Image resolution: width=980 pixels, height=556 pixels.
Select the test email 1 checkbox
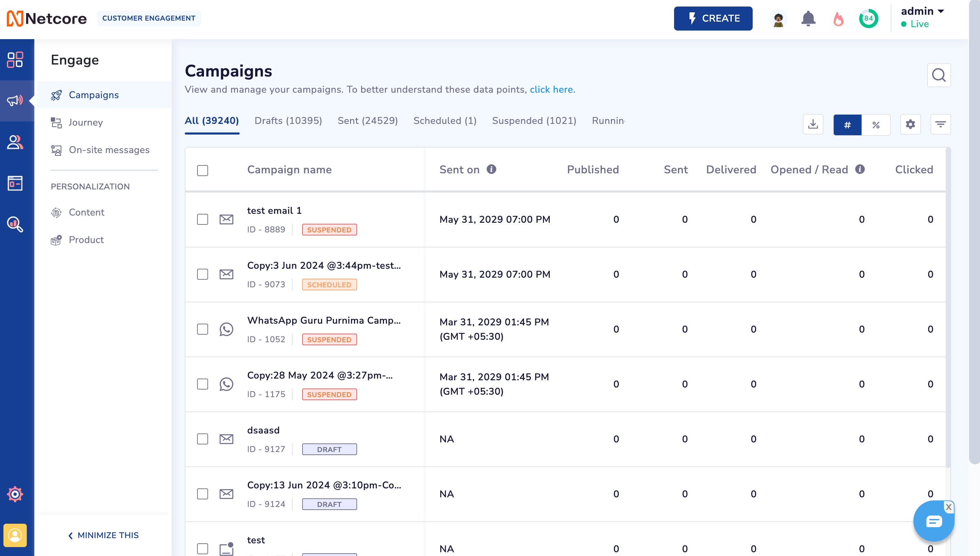[x=203, y=219]
